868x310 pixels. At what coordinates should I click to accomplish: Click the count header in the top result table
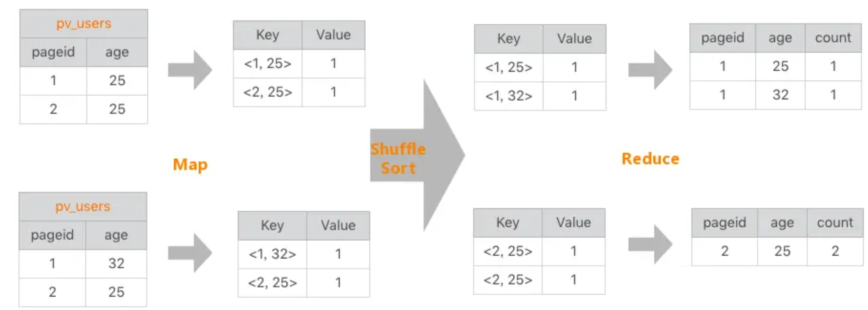coord(833,38)
